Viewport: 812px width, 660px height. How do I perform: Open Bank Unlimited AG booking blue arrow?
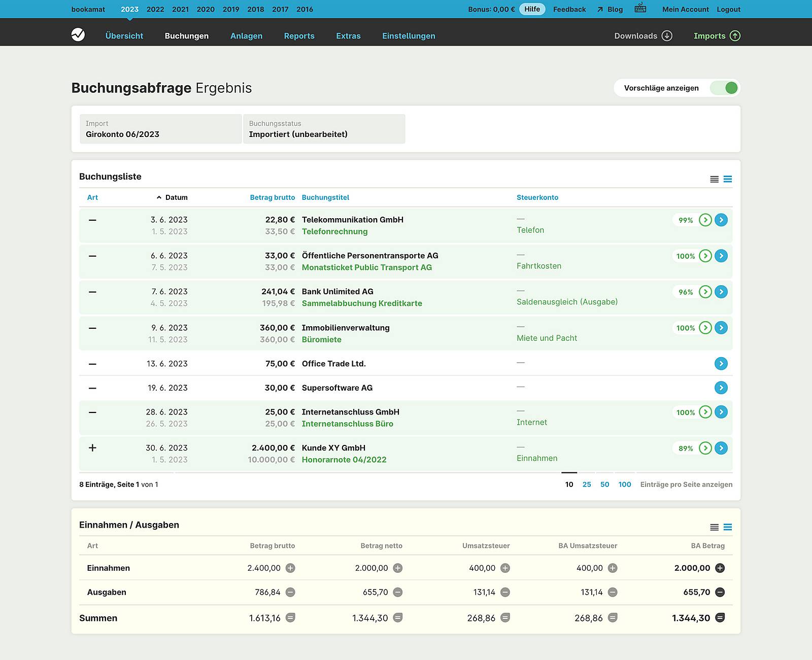(721, 292)
